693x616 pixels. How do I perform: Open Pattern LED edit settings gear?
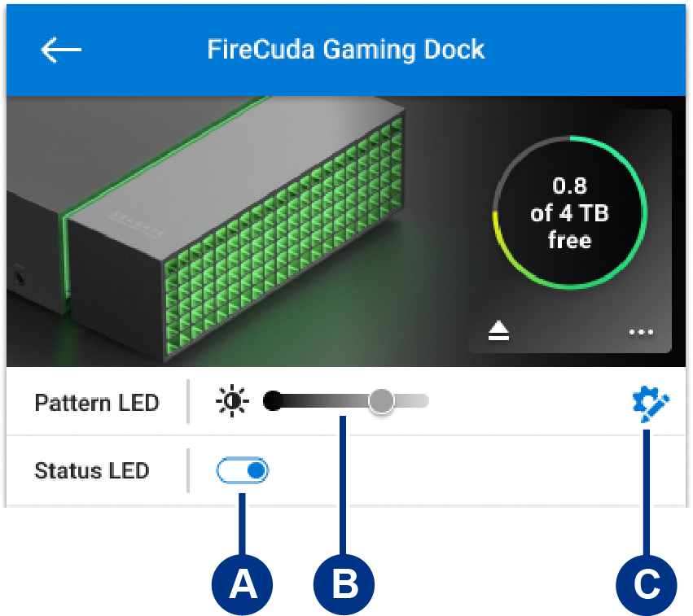point(651,404)
